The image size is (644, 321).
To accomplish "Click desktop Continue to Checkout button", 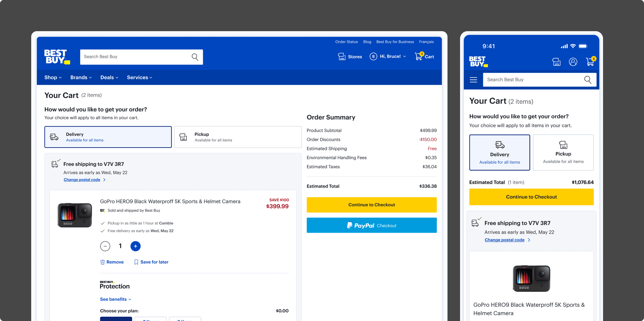I will (x=372, y=205).
